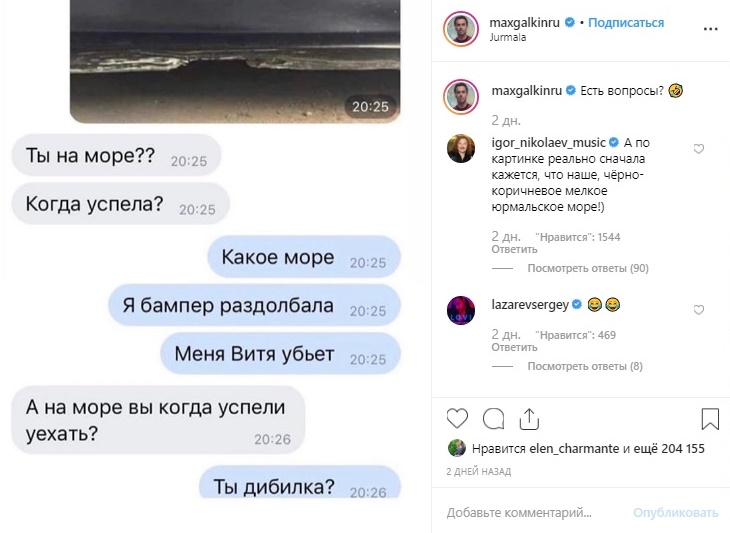Like igor_nikolaev_music comment heart
This screenshot has width=730, height=533.
(699, 149)
